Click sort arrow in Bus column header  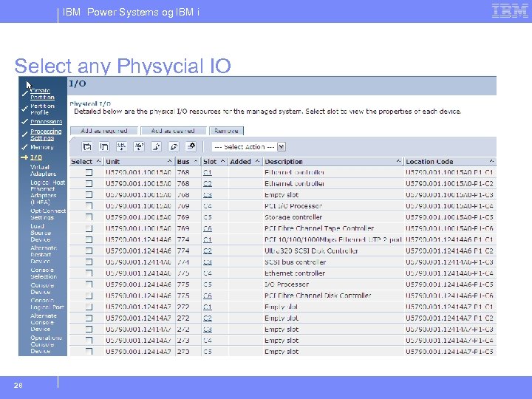pos(196,161)
